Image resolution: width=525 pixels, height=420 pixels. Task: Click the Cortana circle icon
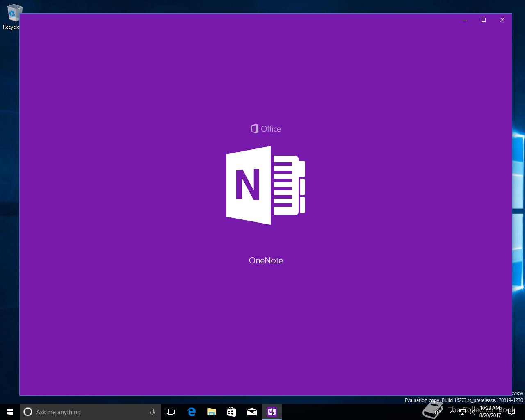click(28, 412)
